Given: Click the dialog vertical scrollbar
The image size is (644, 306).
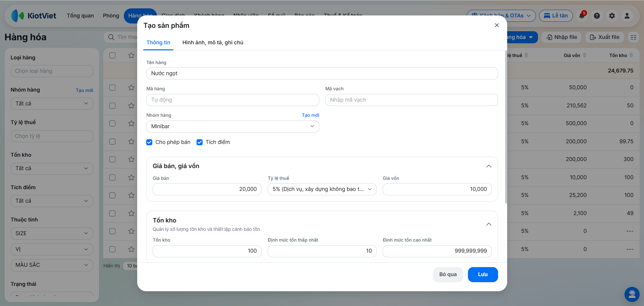Looking at the screenshot, I should pyautogui.click(x=506, y=127).
